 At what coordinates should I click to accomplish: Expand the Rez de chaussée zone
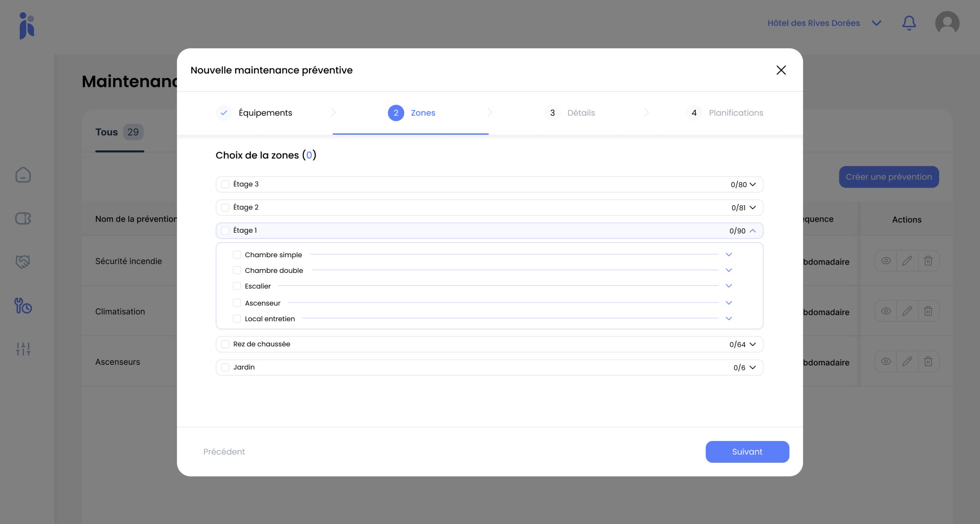click(x=753, y=344)
